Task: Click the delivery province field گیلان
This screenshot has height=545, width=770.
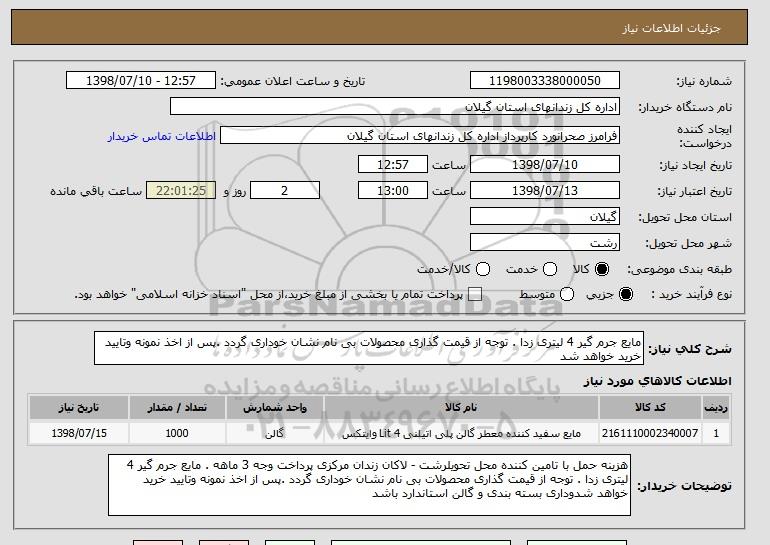Action: point(545,217)
